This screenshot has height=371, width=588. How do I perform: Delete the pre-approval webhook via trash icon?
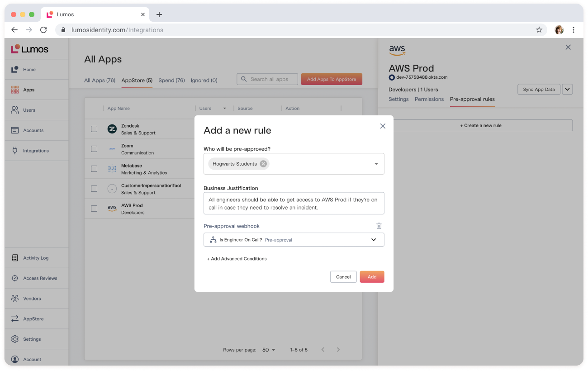click(x=379, y=226)
